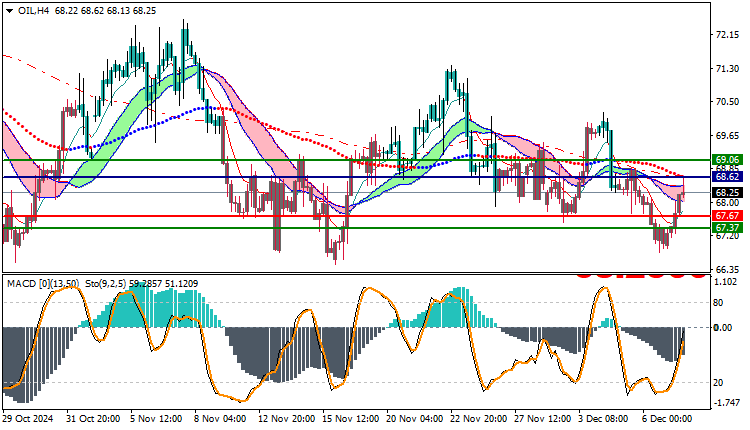Select the 15 Nov 12:00 time label
750x430 pixels.
point(351,419)
